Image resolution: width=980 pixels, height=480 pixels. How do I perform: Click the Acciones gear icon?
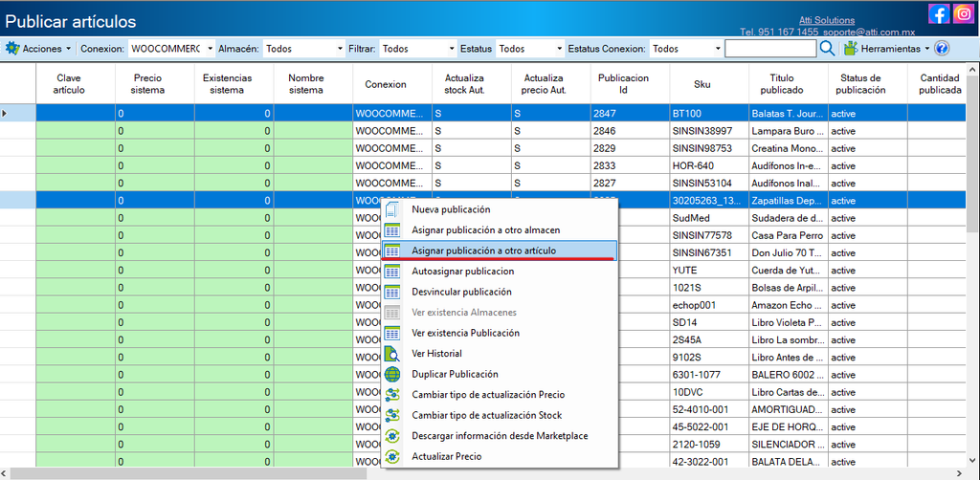[x=12, y=48]
